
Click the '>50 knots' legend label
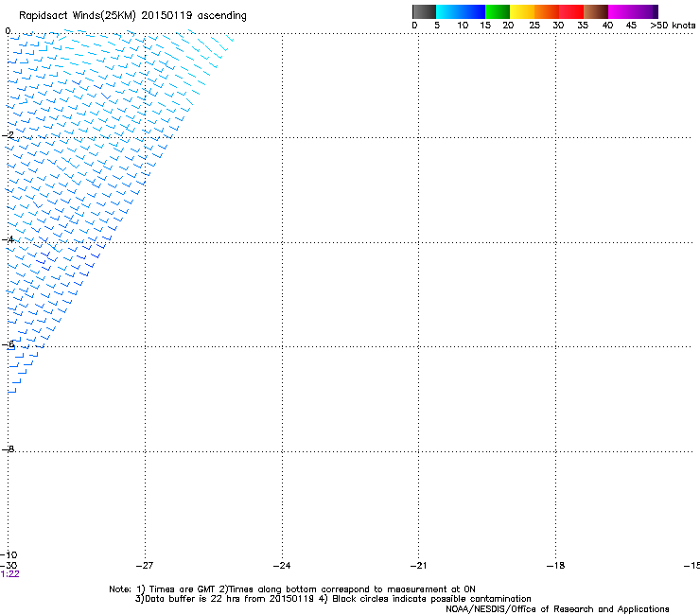pyautogui.click(x=673, y=26)
